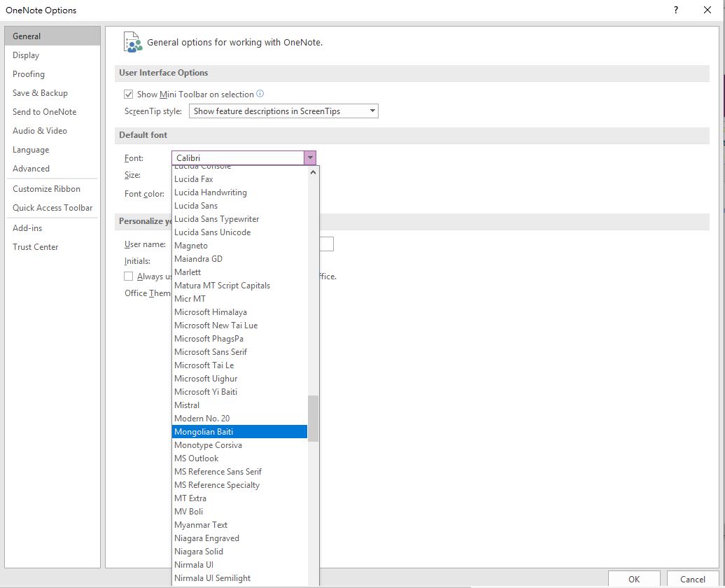
Task: Choose Lucida Sans from font list
Action: tap(239, 206)
